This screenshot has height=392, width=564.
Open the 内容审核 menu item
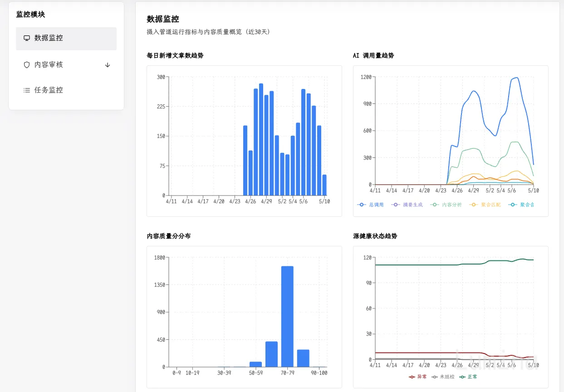[66, 65]
